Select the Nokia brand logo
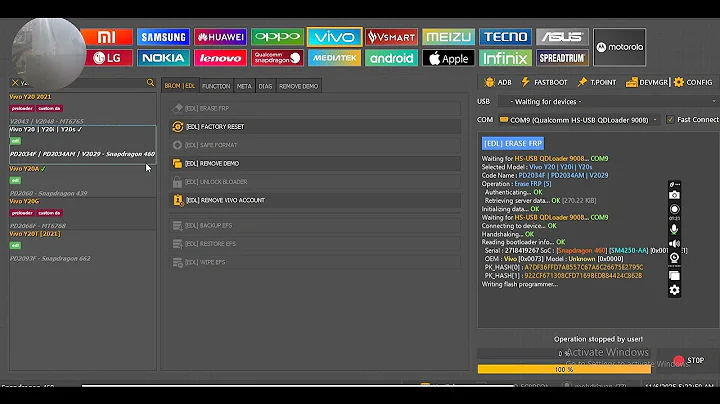Image resolution: width=720 pixels, height=404 pixels. (163, 58)
